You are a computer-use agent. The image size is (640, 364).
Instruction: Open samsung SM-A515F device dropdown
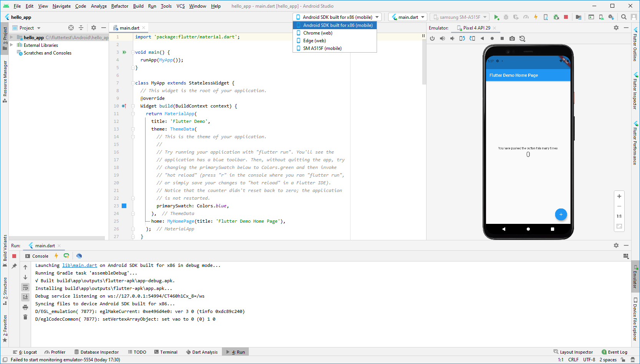(x=459, y=17)
